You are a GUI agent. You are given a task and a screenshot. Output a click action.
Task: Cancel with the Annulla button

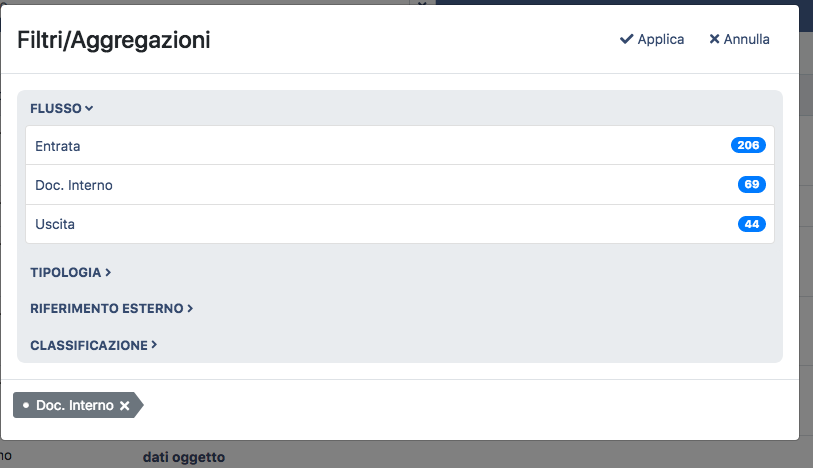tap(739, 40)
